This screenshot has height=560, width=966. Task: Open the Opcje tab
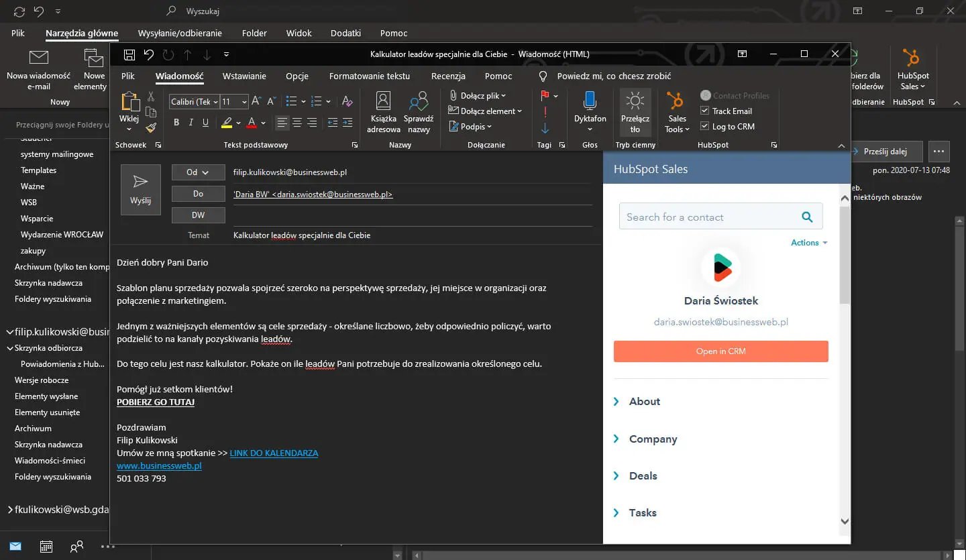(297, 76)
